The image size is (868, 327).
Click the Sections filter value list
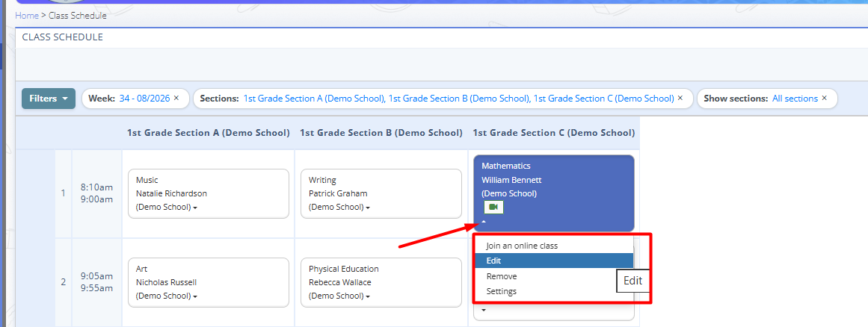coord(458,99)
